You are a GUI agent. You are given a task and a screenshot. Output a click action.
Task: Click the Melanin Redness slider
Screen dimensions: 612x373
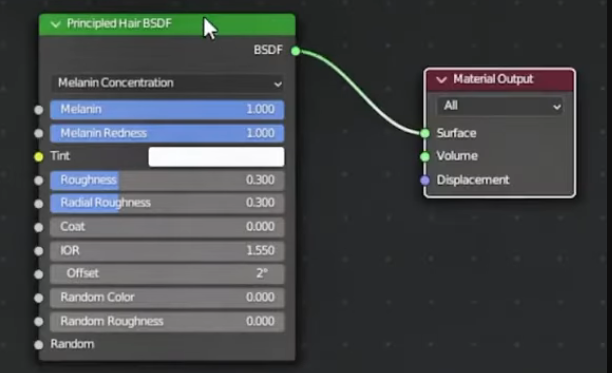coord(167,133)
